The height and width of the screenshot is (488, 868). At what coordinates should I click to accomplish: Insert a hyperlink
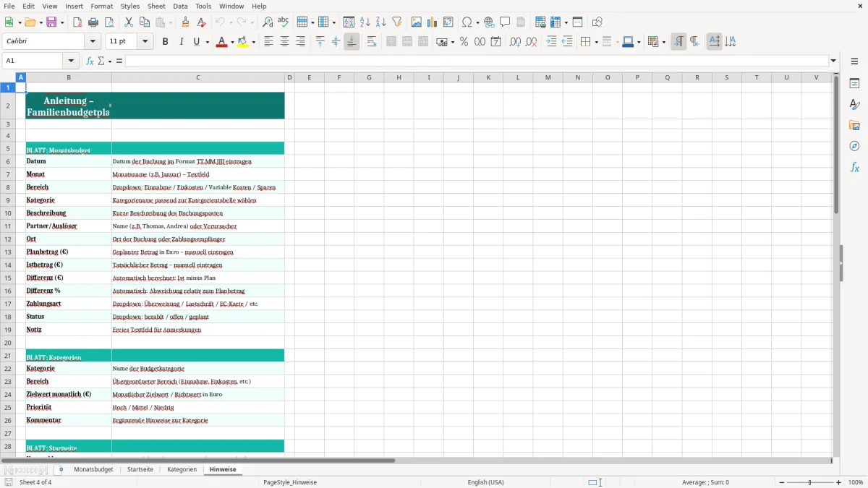[x=489, y=22]
